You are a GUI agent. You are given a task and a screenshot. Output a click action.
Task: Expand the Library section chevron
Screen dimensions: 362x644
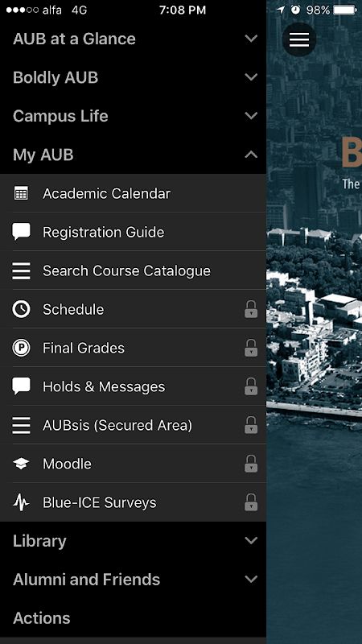[251, 541]
